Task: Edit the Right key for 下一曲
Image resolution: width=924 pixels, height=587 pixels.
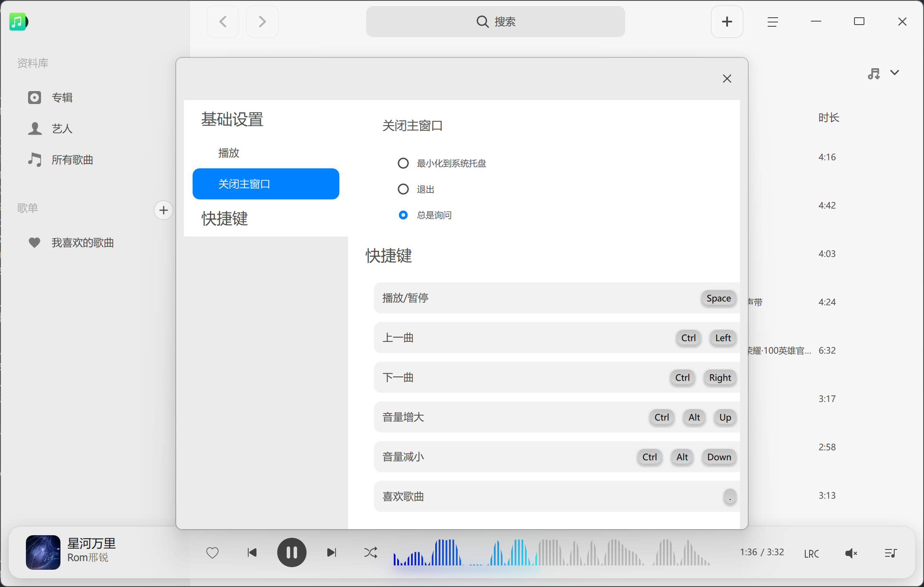Action: pyautogui.click(x=720, y=378)
